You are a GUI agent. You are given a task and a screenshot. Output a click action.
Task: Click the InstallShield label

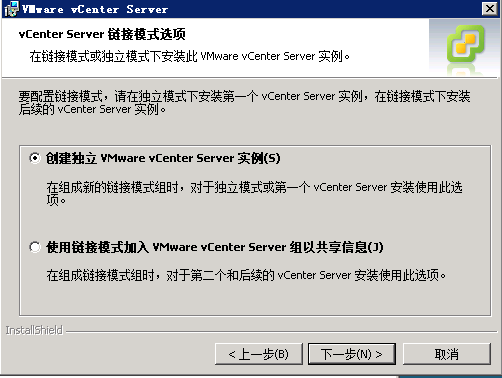coord(34,330)
